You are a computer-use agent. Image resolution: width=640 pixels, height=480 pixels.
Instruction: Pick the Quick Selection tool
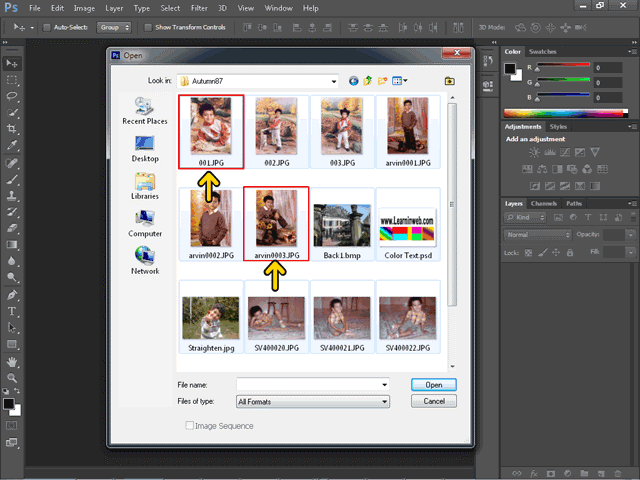[x=11, y=112]
